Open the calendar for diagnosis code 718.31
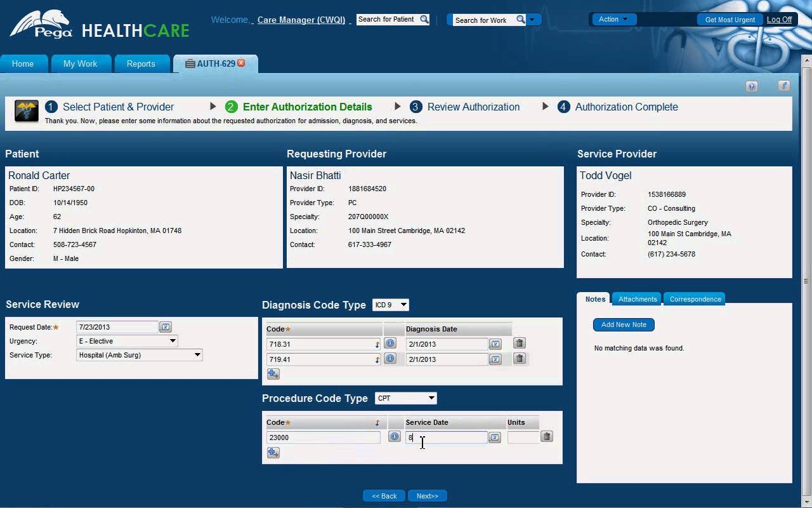Image resolution: width=812 pixels, height=508 pixels. pyautogui.click(x=495, y=344)
